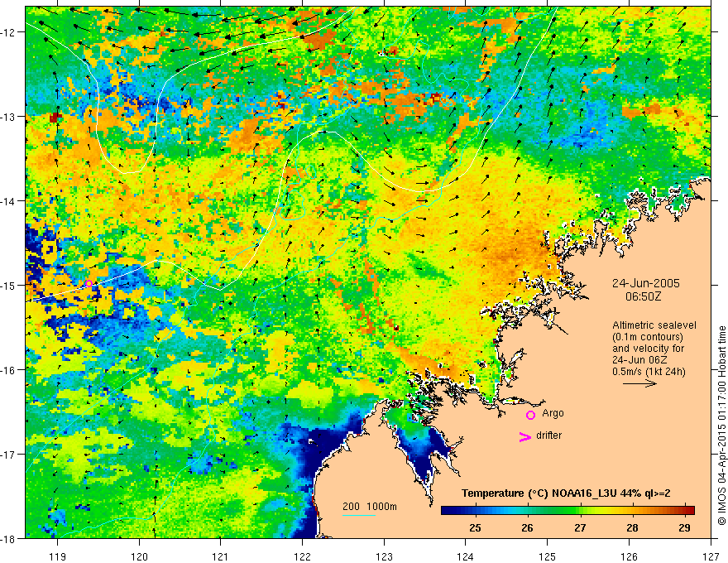Click the longitude axis label '121'

point(221,556)
